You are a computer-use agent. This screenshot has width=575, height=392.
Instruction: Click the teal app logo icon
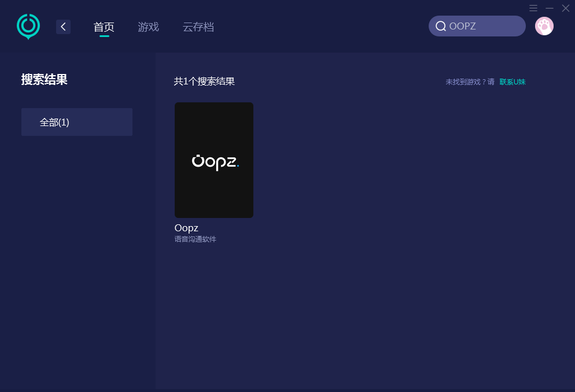click(x=28, y=27)
